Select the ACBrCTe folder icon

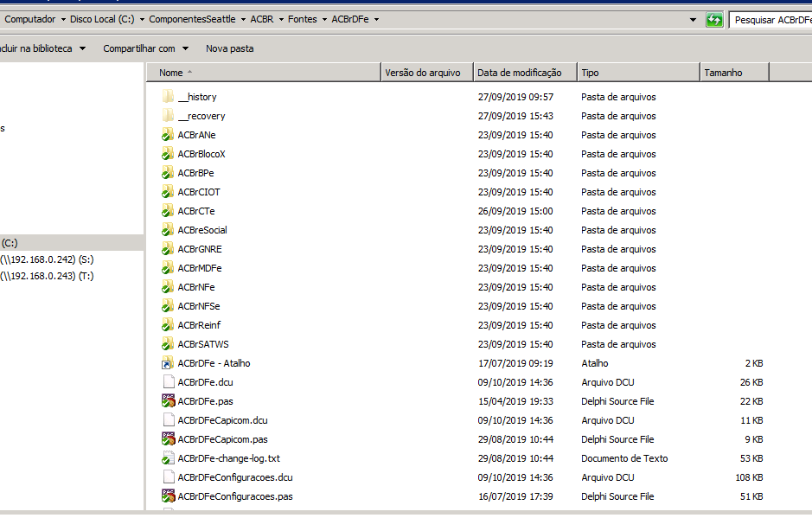[x=168, y=211]
